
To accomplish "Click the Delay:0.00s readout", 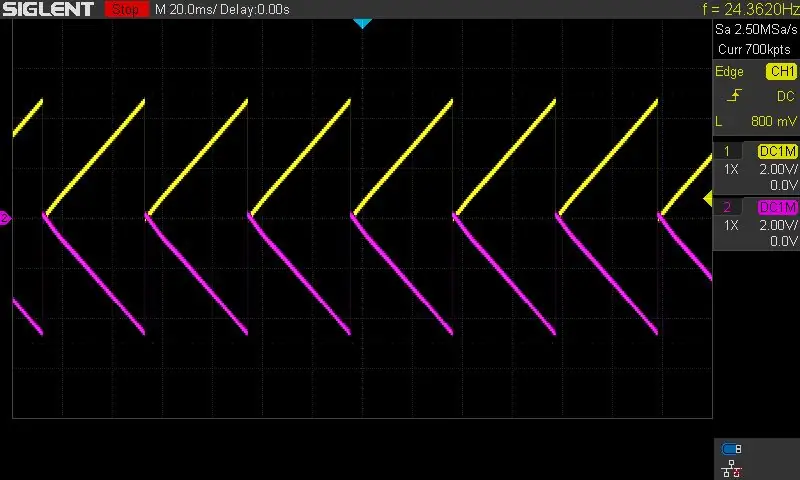I will click(x=255, y=10).
